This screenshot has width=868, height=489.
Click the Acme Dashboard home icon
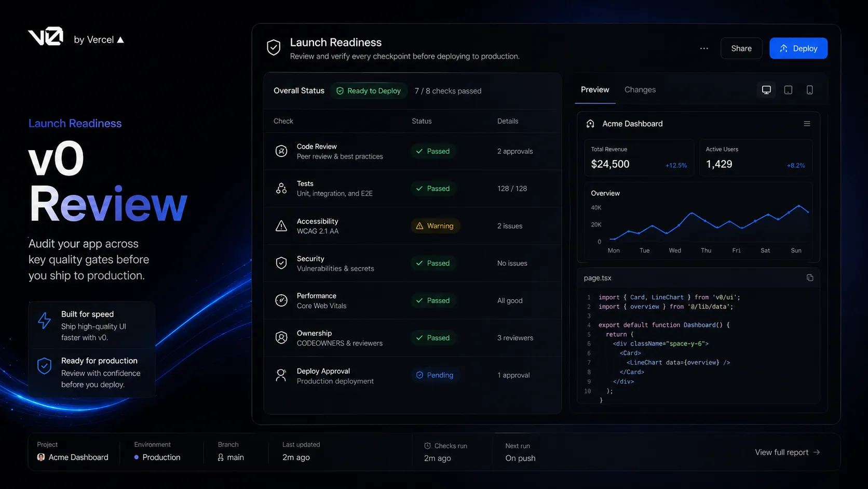point(590,124)
